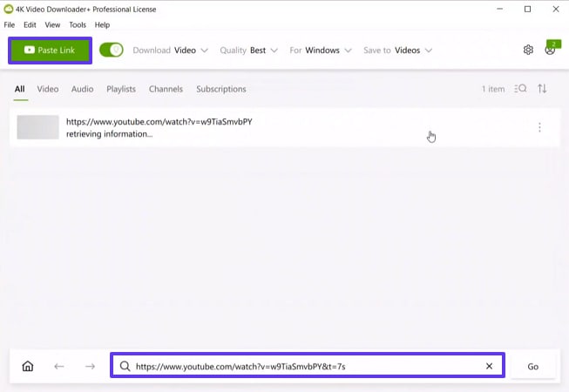Open the Save to Videos dropdown
The image size is (569, 392).
coord(397,51)
